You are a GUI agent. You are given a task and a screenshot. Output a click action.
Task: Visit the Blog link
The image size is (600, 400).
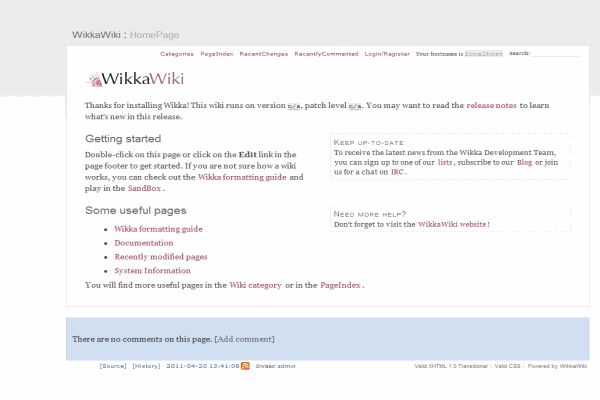(524, 162)
